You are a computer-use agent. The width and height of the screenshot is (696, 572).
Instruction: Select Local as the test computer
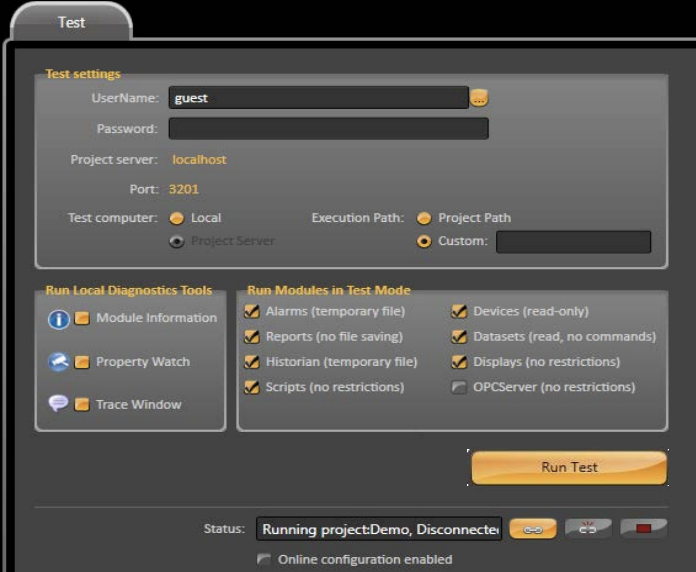tap(177, 218)
